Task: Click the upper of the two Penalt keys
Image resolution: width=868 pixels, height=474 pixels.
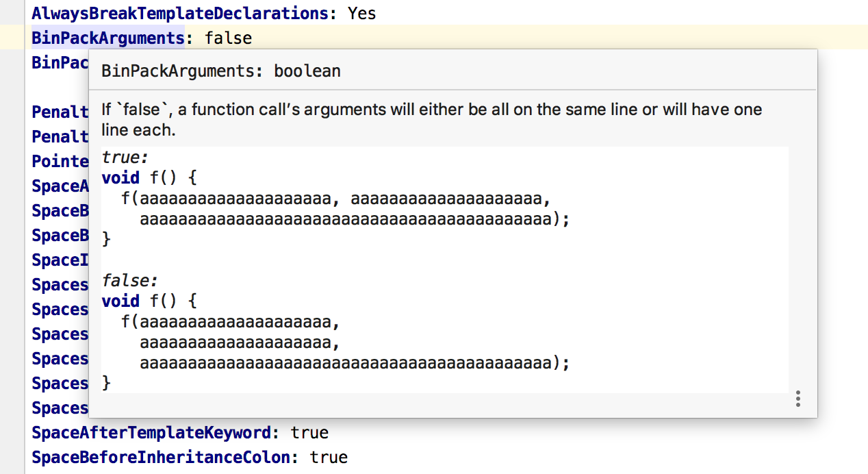Action: pos(60,112)
